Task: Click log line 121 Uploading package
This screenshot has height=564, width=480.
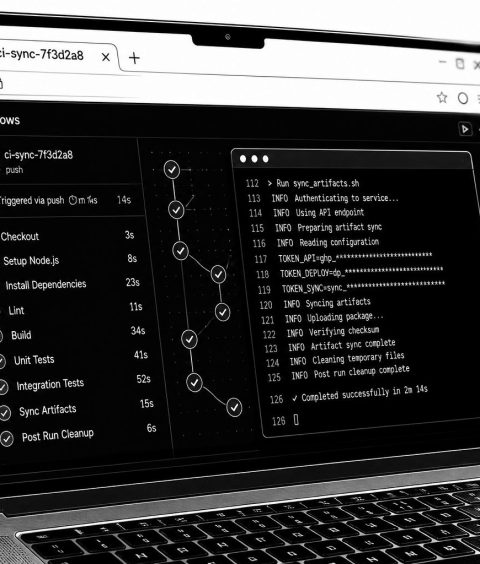Action: click(x=322, y=318)
